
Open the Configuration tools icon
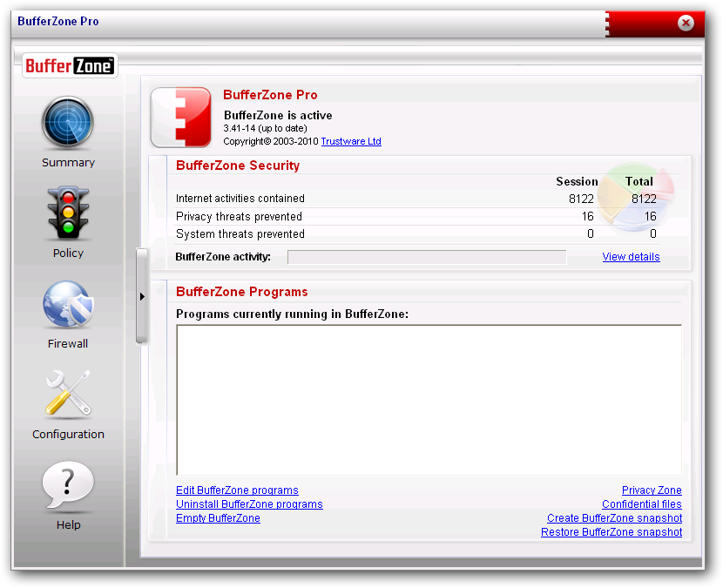[68, 394]
